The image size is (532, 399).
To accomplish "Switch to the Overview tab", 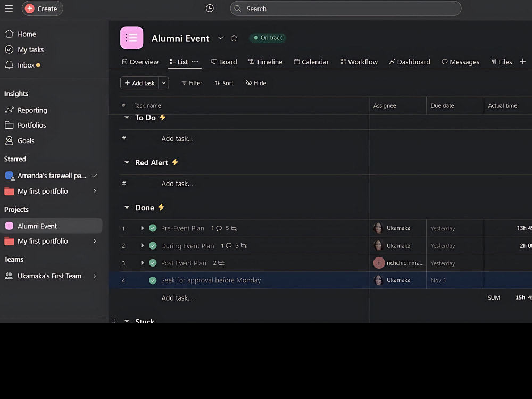I will coord(140,62).
